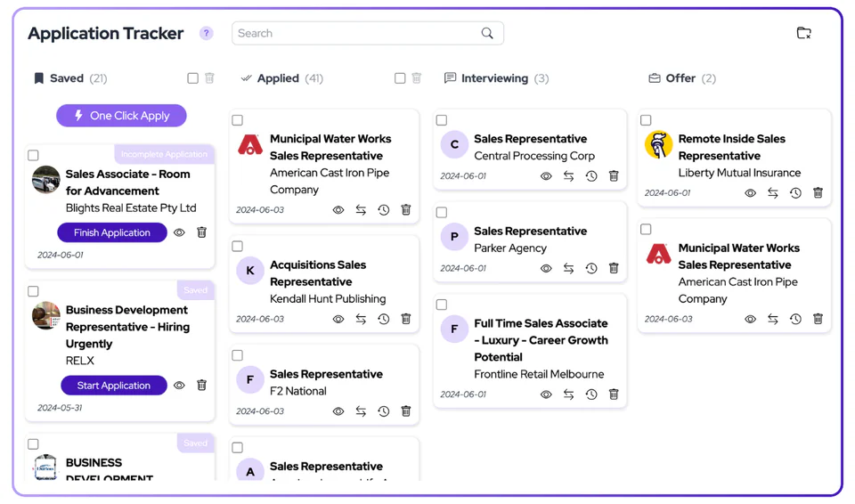View the Blights Real Estate job via eye icon
The width and height of the screenshot is (855, 504).
(179, 233)
